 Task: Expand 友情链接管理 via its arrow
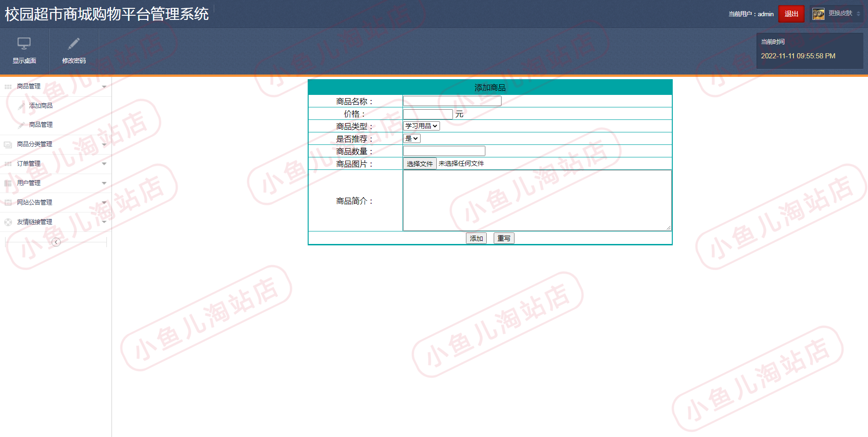coord(104,222)
